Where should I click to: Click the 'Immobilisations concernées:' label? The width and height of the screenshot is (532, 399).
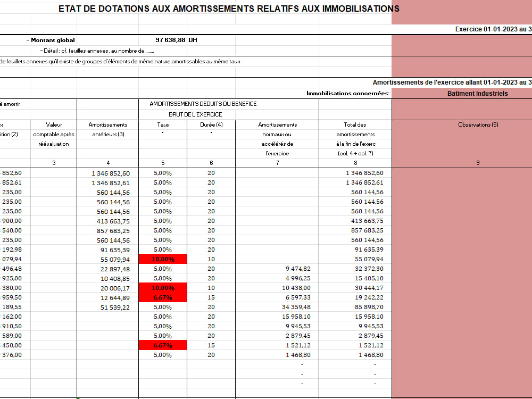pyautogui.click(x=348, y=93)
